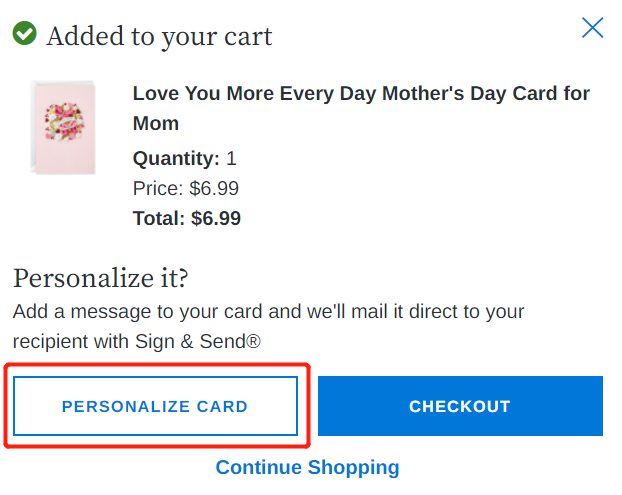Select the Quantity label in product details
This screenshot has height=495, width=622.
pyautogui.click(x=176, y=158)
